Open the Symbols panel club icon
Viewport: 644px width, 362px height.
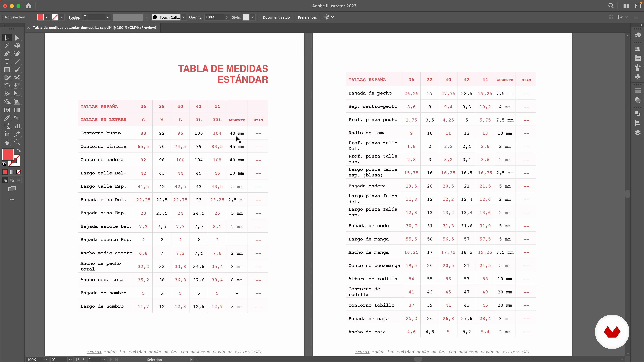click(x=638, y=76)
